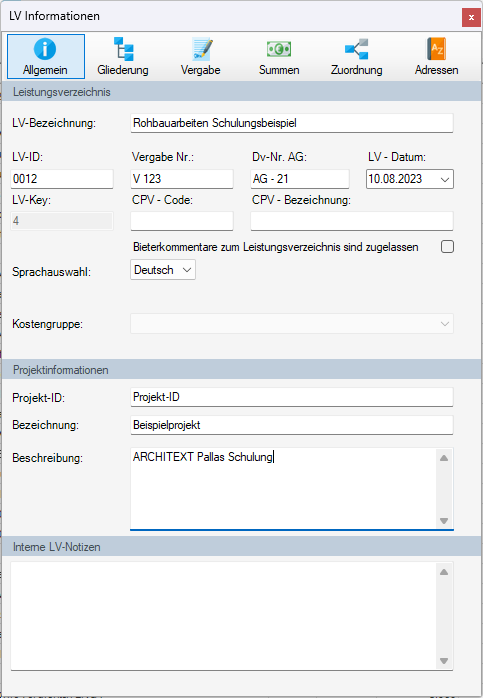Click into the Interne LV-Notizen text area
Viewport: 483px width, 698px height.
click(223, 616)
